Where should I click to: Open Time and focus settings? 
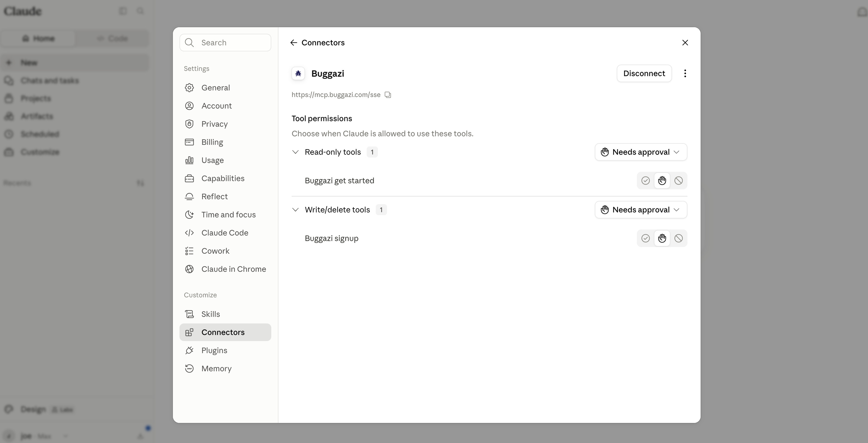(225, 215)
